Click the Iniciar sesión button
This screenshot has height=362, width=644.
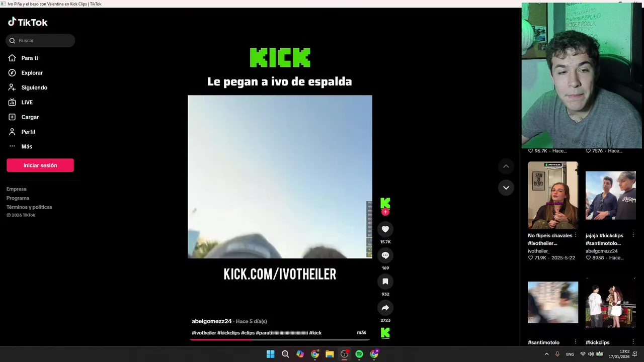coord(40,165)
